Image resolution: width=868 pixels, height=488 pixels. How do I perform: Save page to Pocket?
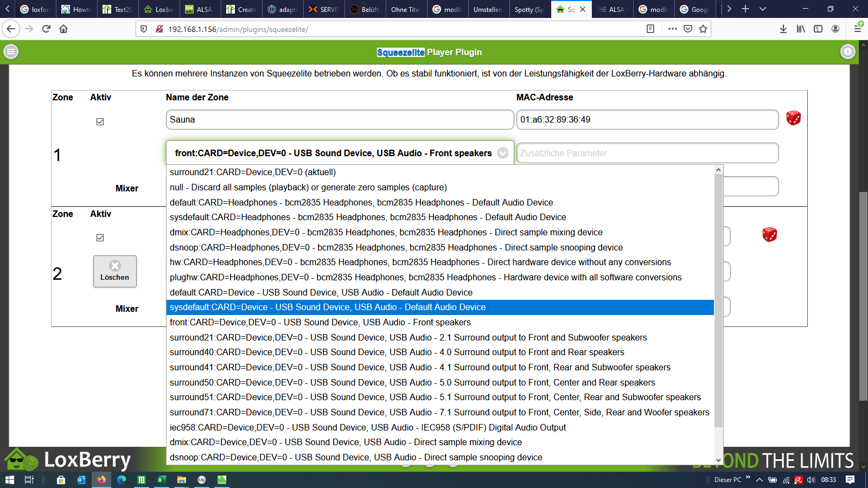[688, 29]
